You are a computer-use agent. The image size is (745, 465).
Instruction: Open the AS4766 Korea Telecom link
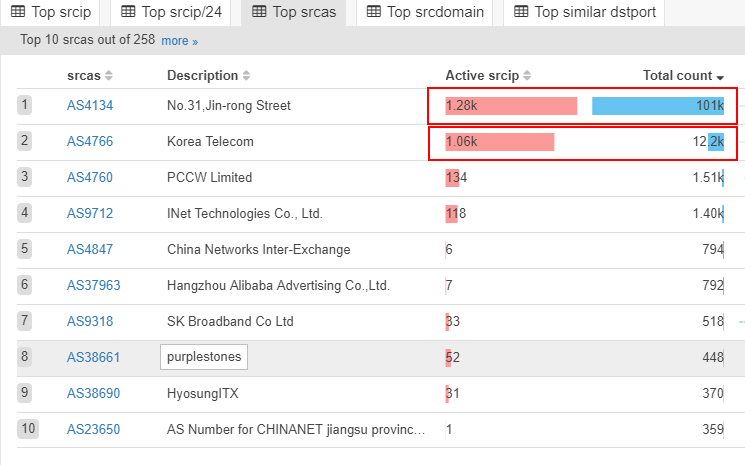(90, 141)
